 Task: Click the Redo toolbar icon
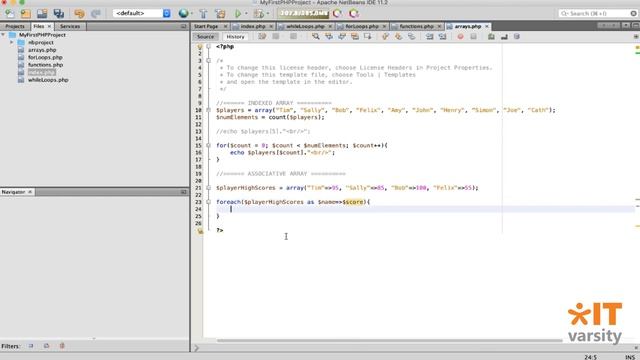(96, 13)
